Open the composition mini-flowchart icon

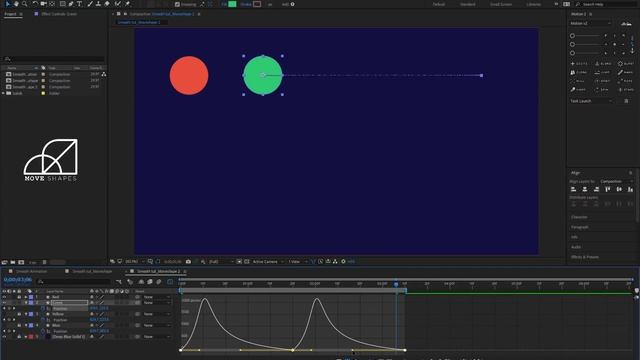(x=119, y=281)
